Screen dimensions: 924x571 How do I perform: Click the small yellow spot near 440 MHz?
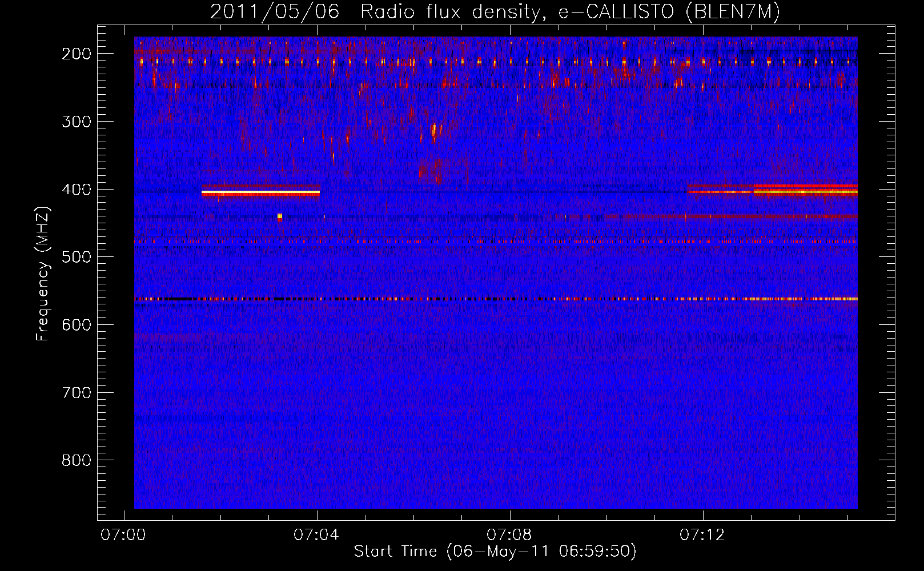tap(280, 216)
